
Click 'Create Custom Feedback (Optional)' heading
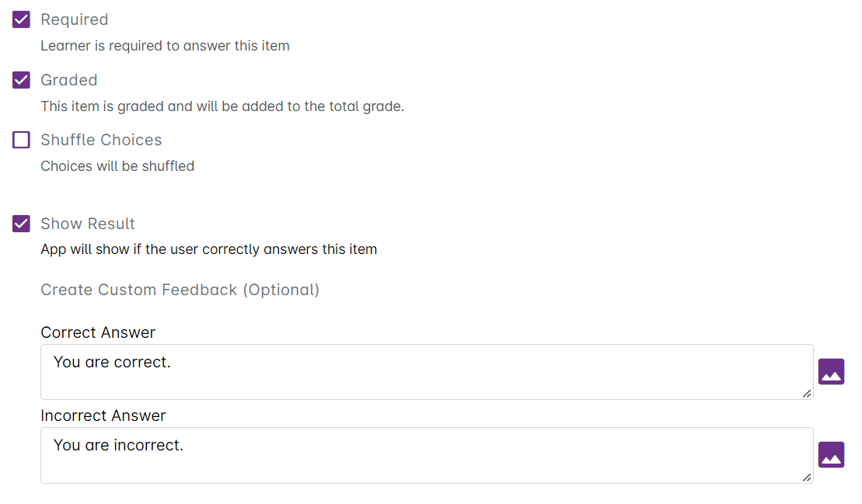click(x=180, y=290)
